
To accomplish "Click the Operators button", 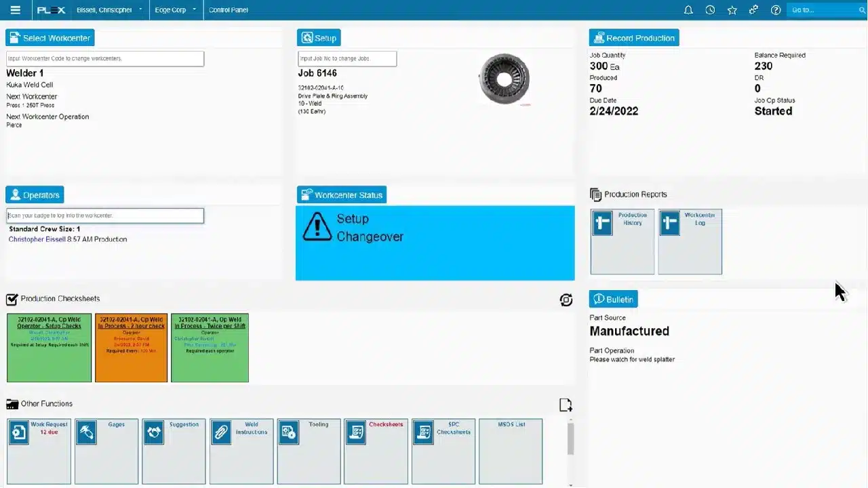I will [x=35, y=195].
